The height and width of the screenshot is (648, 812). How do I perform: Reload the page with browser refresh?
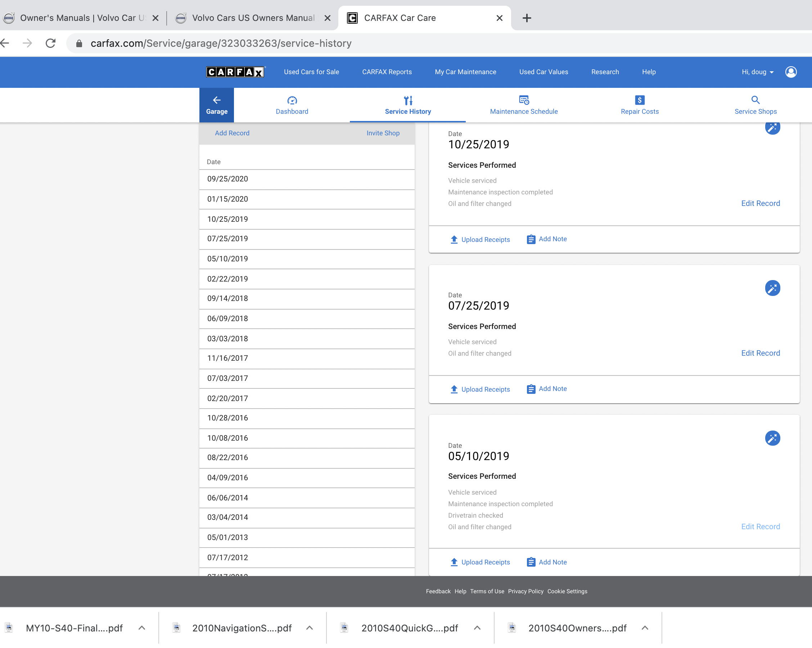click(50, 43)
